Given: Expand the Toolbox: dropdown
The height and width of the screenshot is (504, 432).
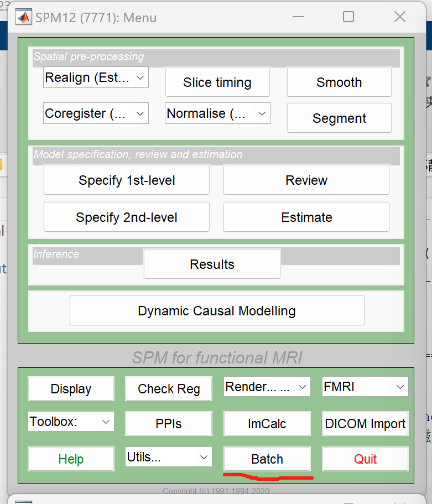Looking at the screenshot, I should (x=71, y=421).
